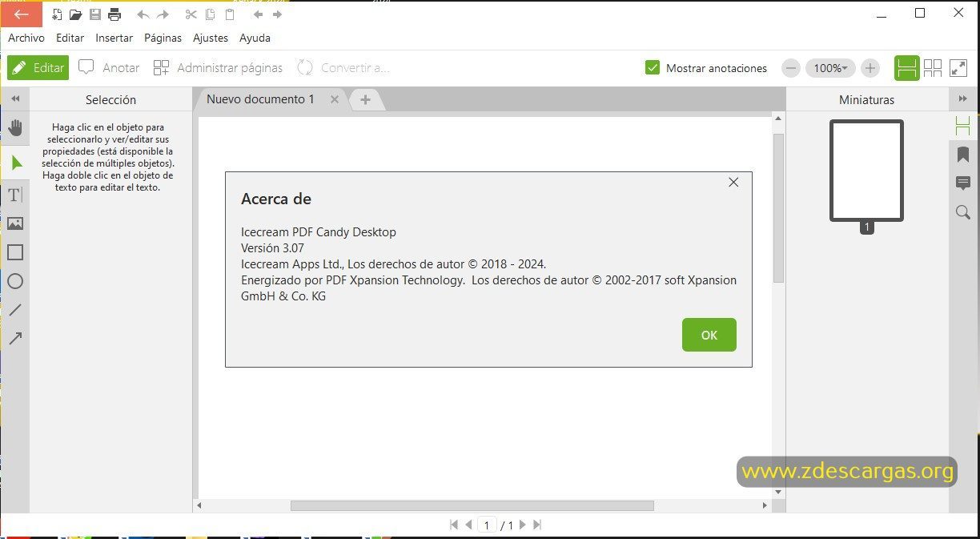Save the document with the floppy icon
The image size is (980, 539).
point(95,14)
